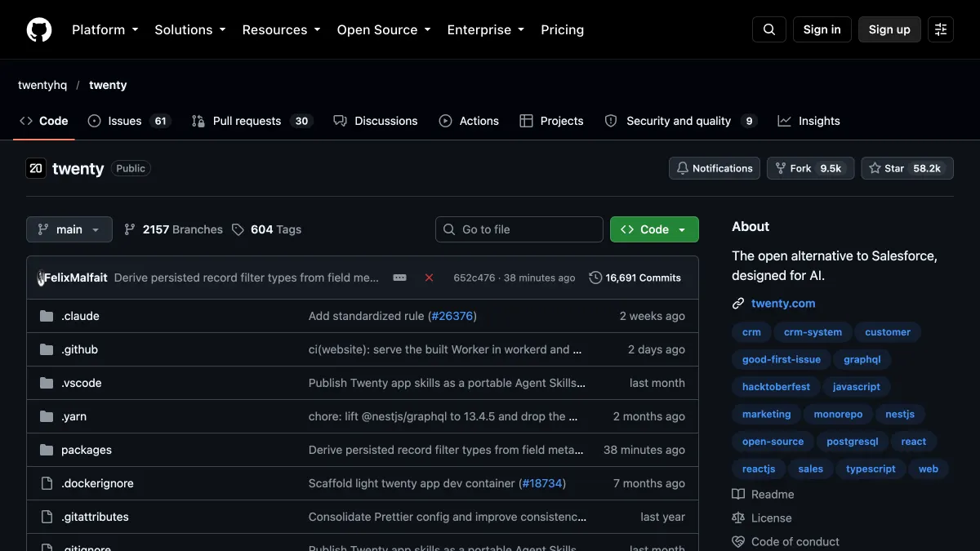Open pull request #26376 link
980x551 pixels.
click(x=452, y=316)
